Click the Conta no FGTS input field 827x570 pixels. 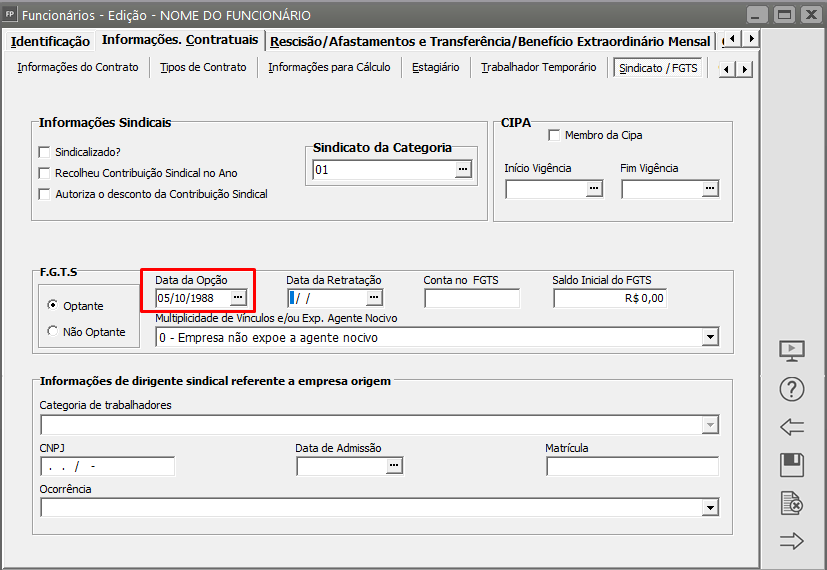(x=472, y=298)
